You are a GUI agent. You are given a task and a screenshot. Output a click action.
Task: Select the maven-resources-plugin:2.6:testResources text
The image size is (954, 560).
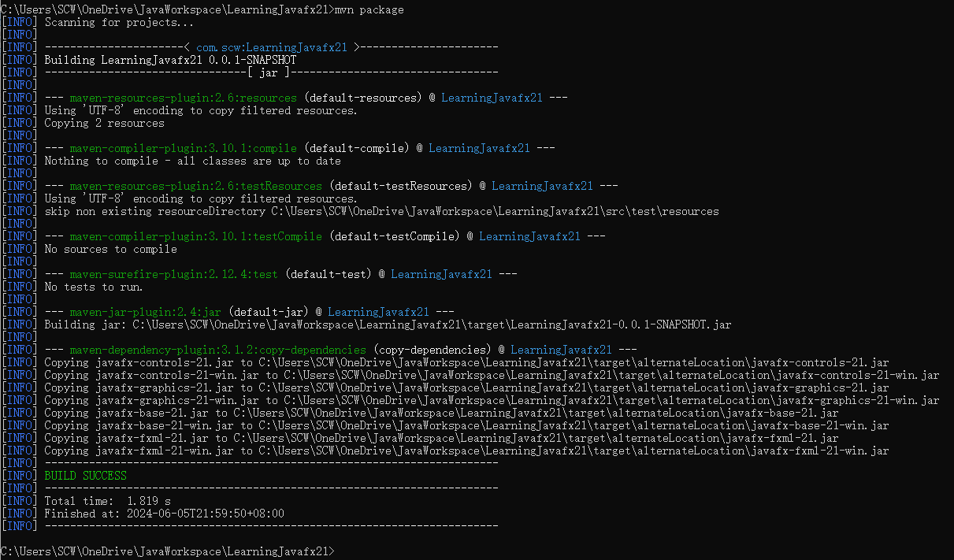(x=196, y=186)
